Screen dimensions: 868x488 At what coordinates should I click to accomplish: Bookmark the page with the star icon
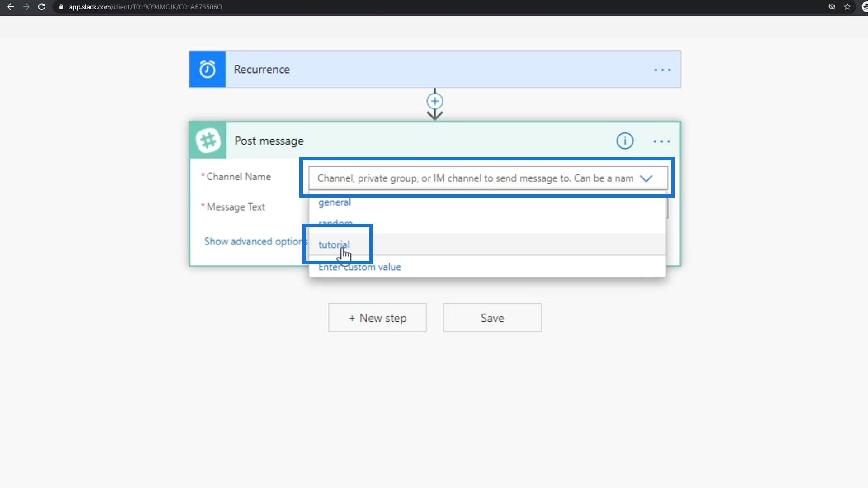click(847, 7)
